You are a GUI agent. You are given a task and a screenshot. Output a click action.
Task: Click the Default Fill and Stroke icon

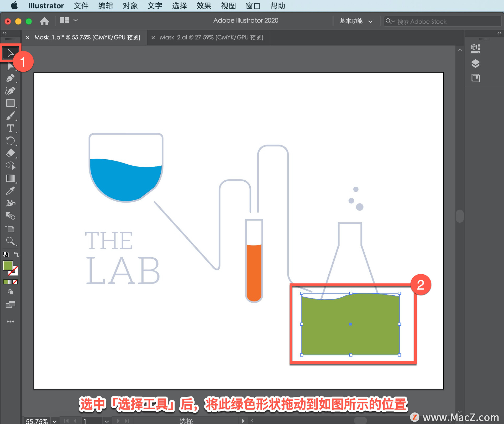(6, 254)
